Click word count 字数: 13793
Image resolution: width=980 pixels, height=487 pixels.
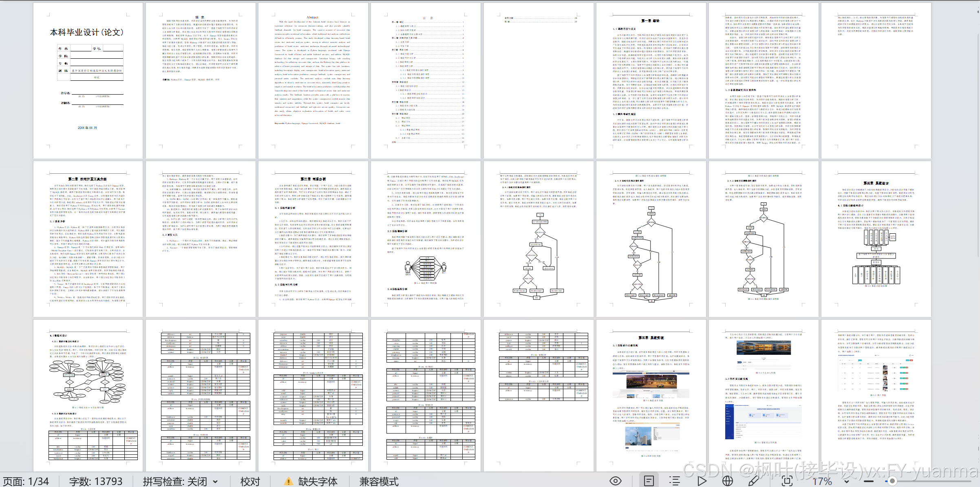coord(96,481)
